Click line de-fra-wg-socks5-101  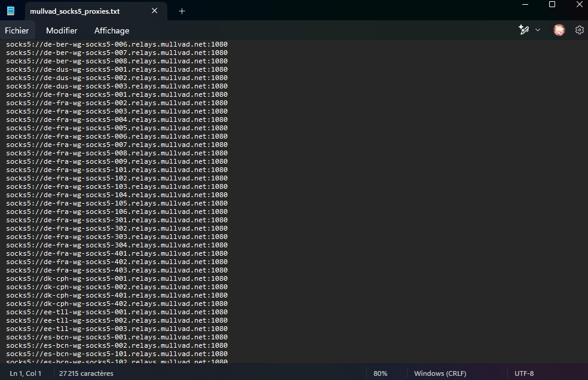(117, 170)
